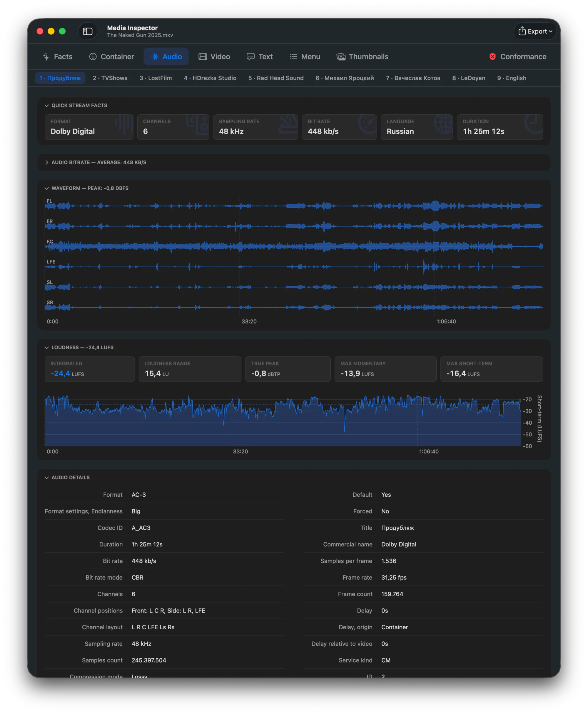Select audio track 9 English
588x714 pixels.
coord(512,78)
